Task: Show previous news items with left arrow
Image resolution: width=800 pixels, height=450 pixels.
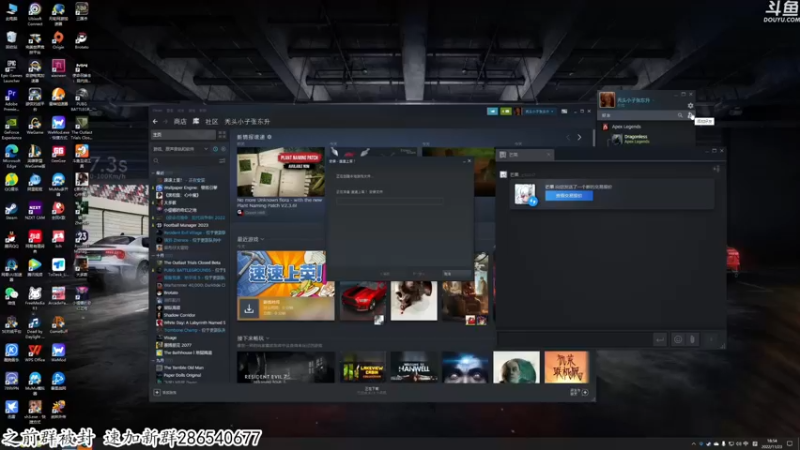Action: (568, 137)
